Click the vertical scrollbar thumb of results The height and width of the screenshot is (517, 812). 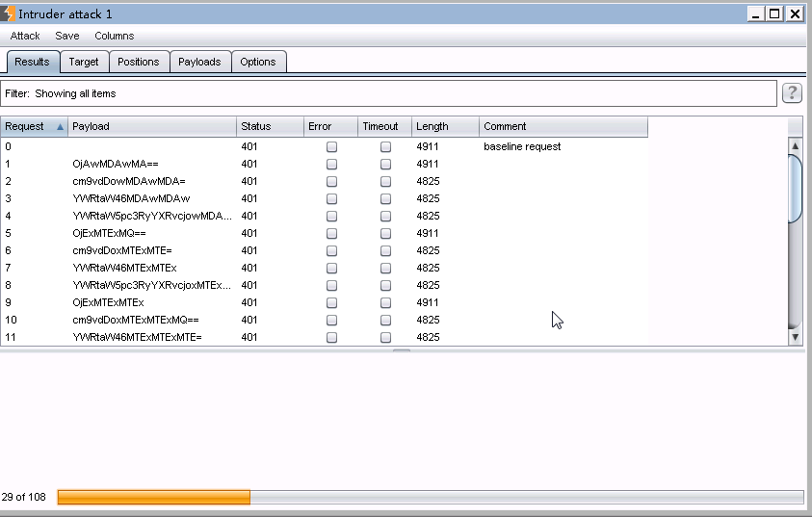point(795,189)
